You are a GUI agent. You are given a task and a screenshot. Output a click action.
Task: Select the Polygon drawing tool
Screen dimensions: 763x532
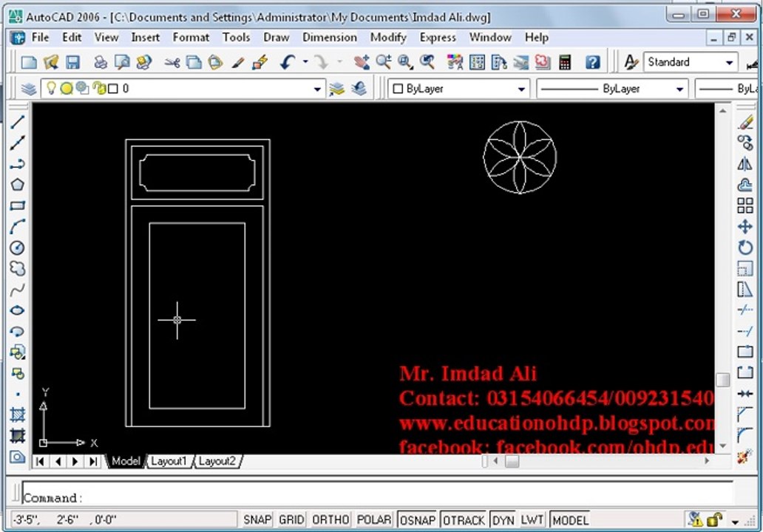(x=18, y=185)
